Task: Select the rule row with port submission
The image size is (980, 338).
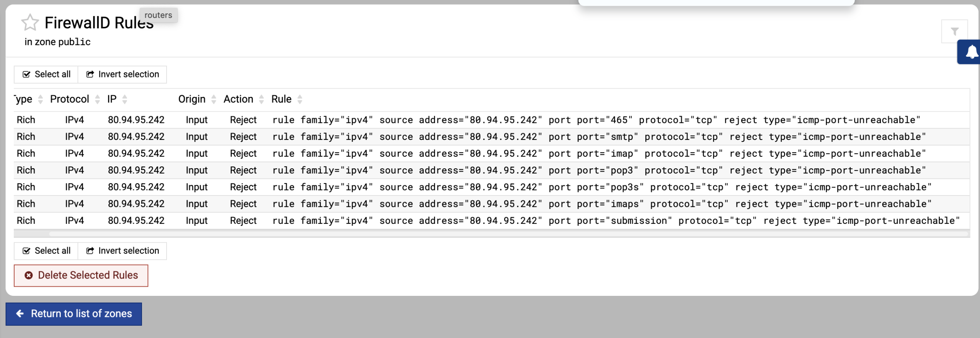Action: (x=492, y=221)
